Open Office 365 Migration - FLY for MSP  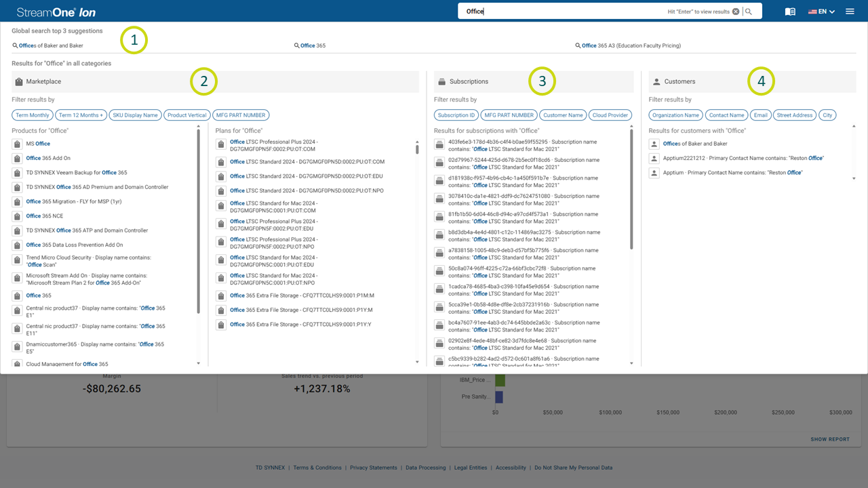coord(74,201)
